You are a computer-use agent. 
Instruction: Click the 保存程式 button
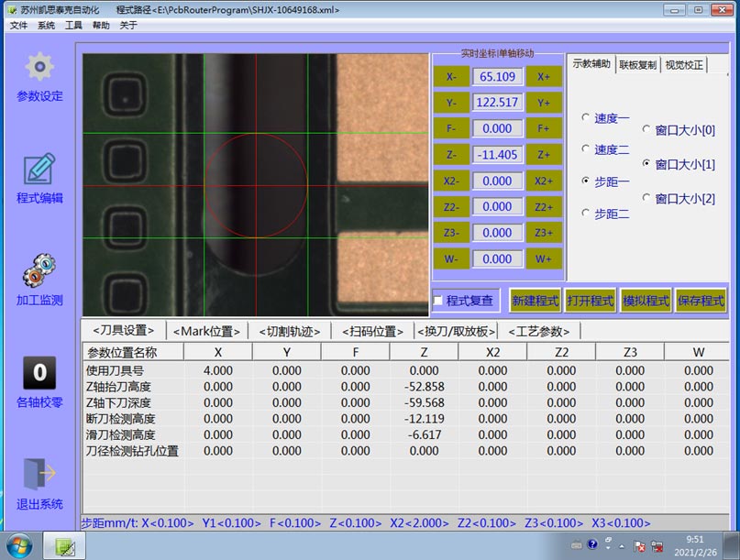(x=701, y=301)
